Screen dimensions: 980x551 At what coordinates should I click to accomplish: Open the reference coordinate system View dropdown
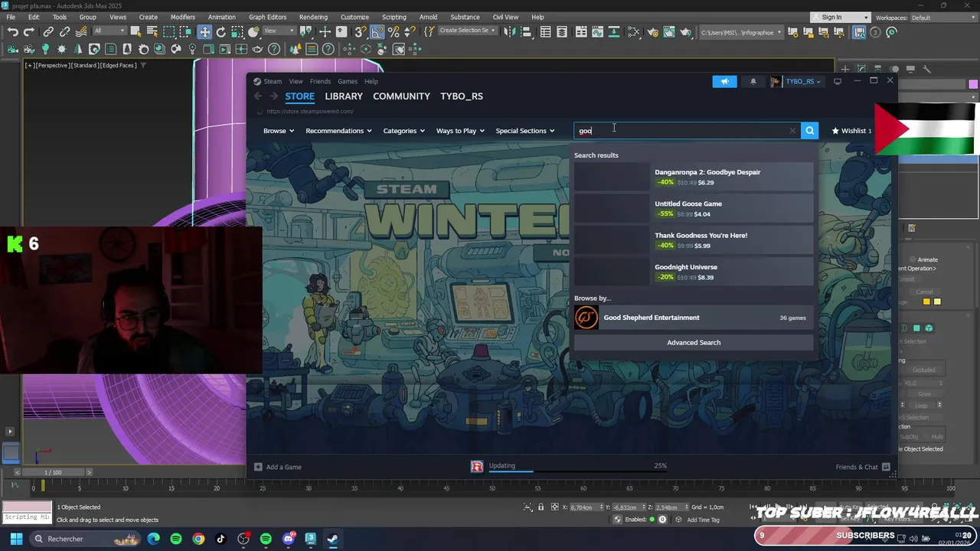[280, 31]
